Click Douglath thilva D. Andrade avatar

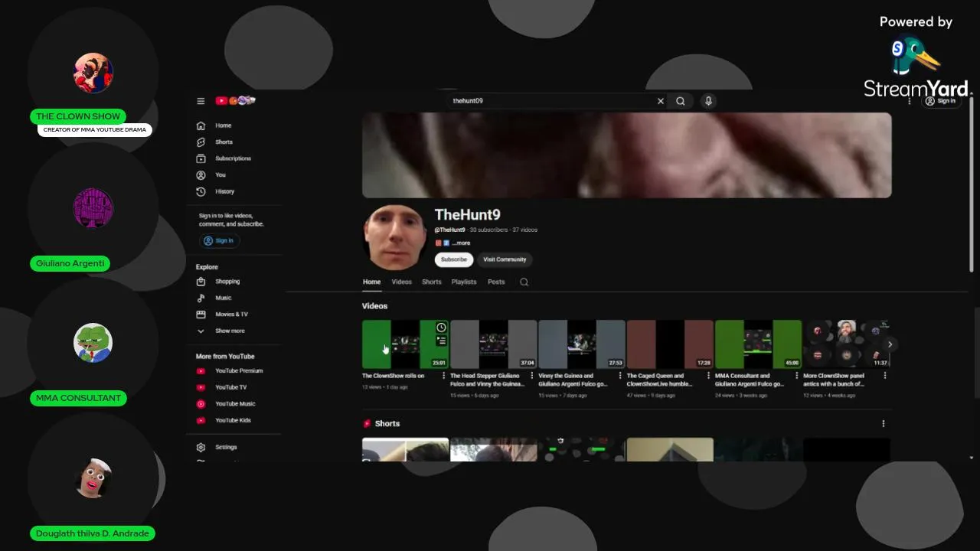(x=93, y=478)
